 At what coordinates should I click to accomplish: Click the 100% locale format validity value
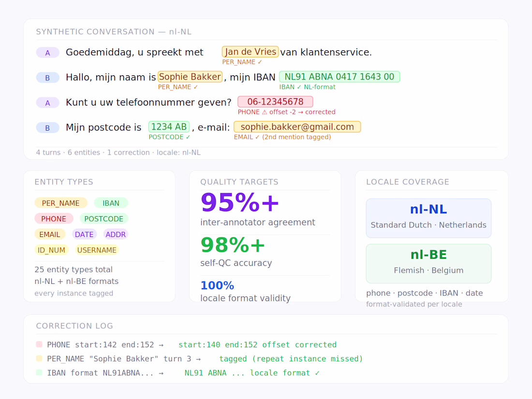click(217, 286)
